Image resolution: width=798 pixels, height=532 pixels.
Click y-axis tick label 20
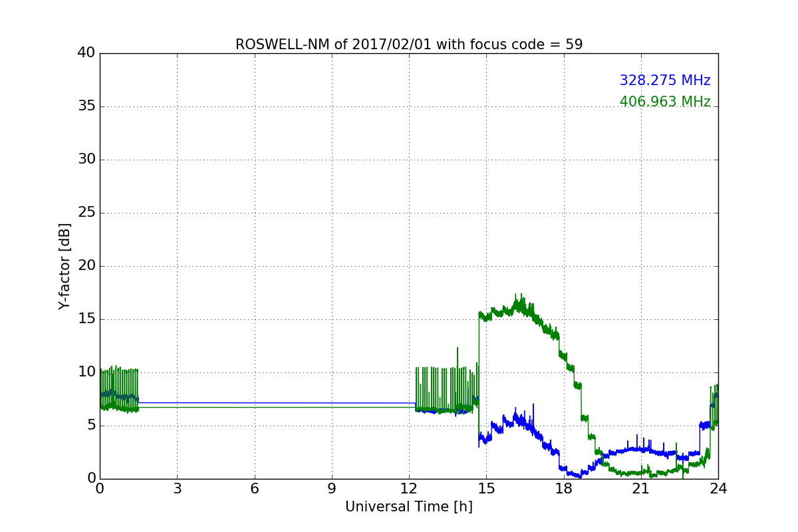point(86,266)
